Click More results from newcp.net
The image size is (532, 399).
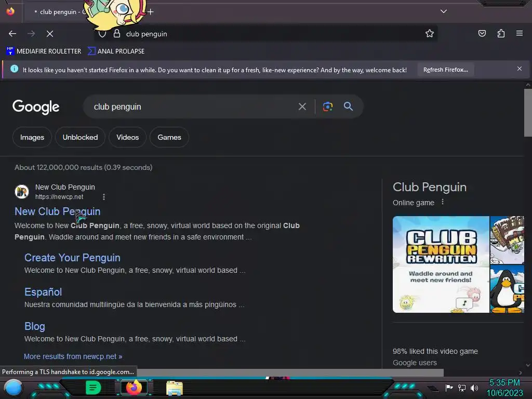pyautogui.click(x=73, y=356)
